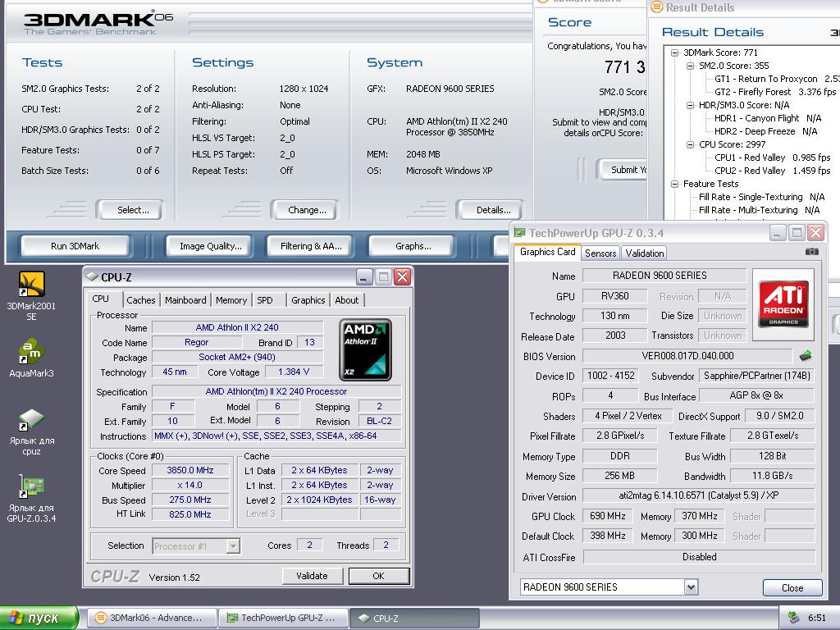Click the Specification value in CPU-Z
Image resolution: width=840 pixels, height=630 pixels.
click(x=276, y=391)
